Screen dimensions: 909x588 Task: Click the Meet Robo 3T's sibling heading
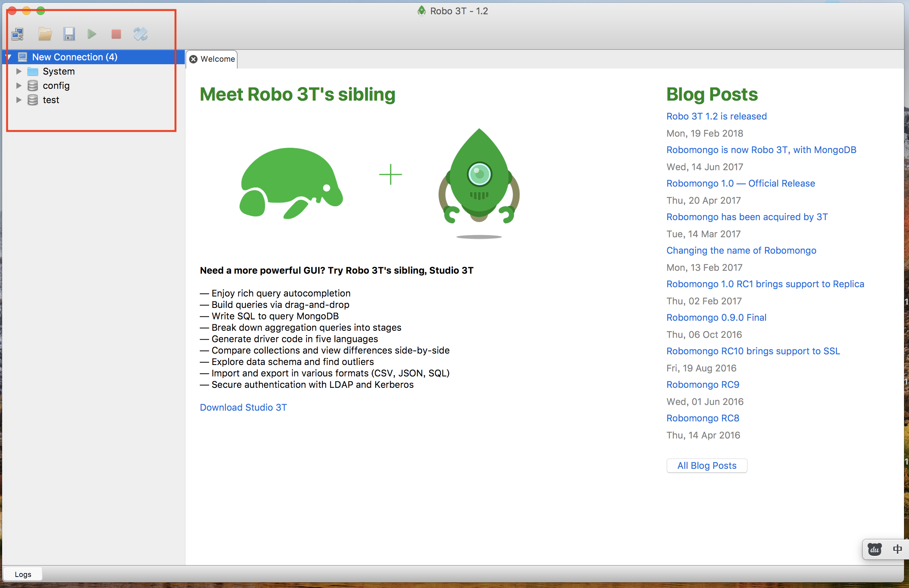click(298, 94)
